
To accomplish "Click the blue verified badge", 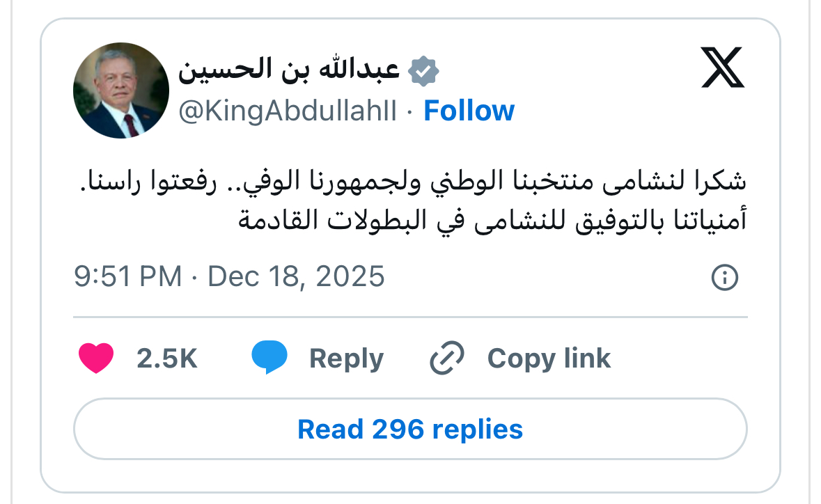I will click(x=423, y=71).
